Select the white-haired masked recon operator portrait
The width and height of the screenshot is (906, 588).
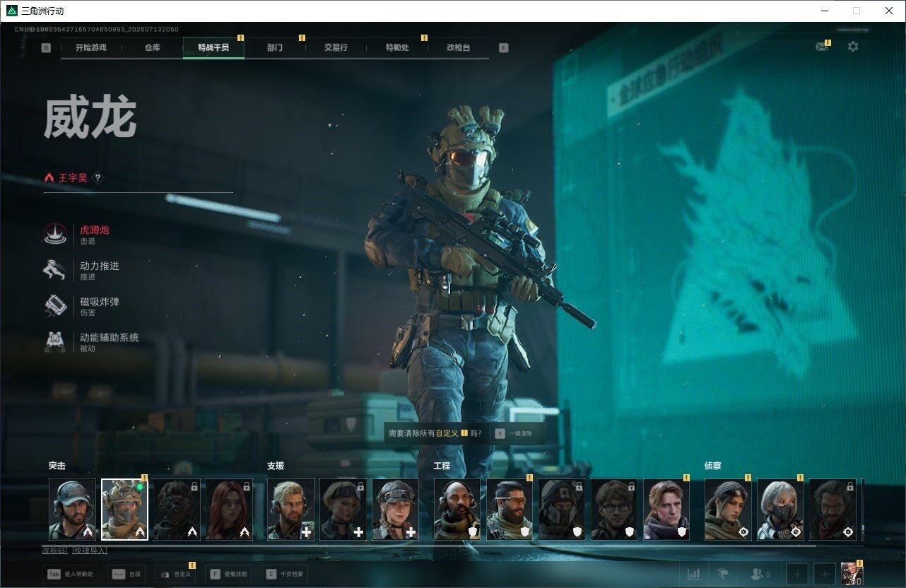click(x=780, y=510)
